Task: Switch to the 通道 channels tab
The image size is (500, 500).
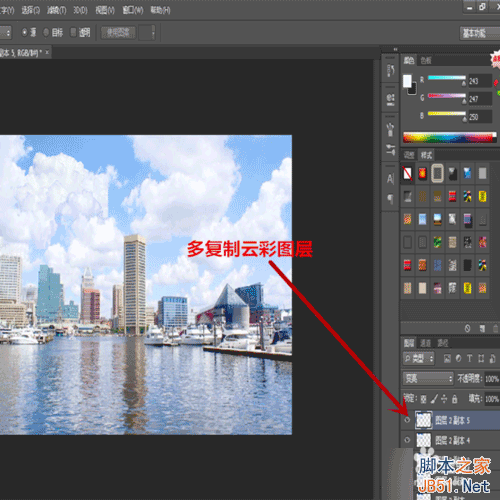Action: tap(425, 343)
